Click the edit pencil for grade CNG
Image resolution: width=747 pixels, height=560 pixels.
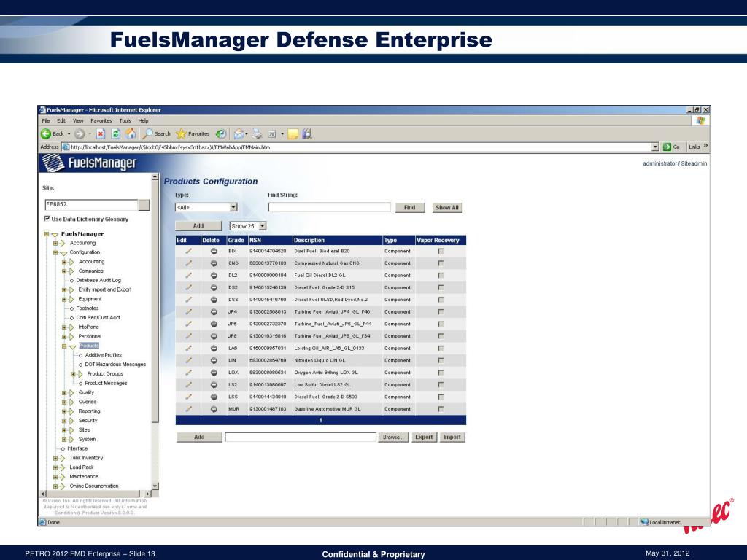tap(189, 262)
